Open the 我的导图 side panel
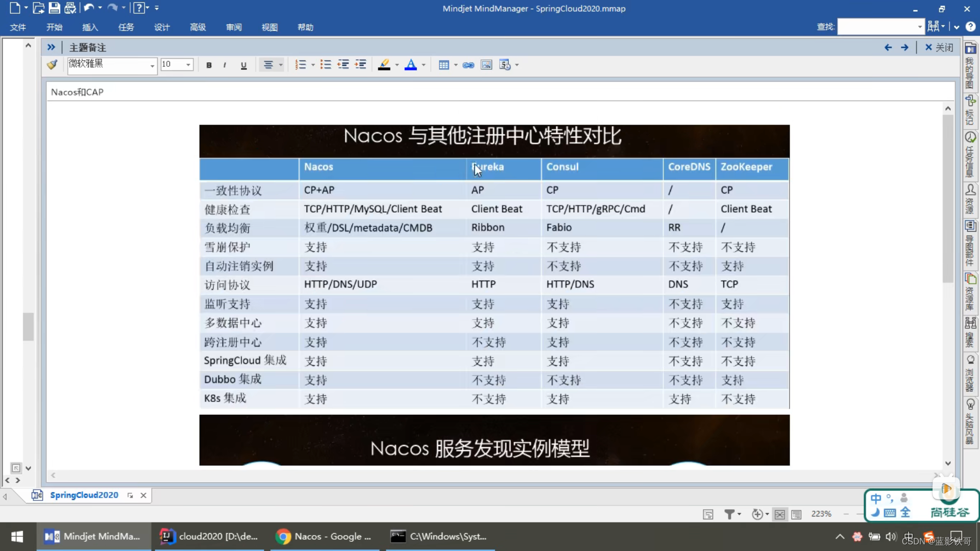 click(x=970, y=65)
